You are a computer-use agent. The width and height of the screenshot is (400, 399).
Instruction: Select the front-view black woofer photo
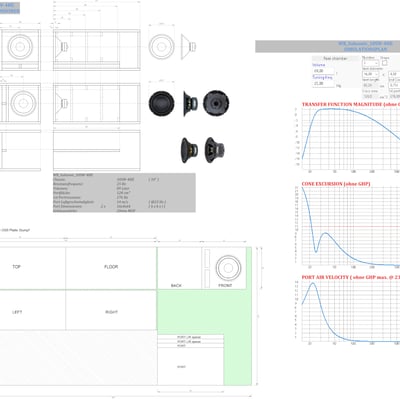tap(161, 104)
